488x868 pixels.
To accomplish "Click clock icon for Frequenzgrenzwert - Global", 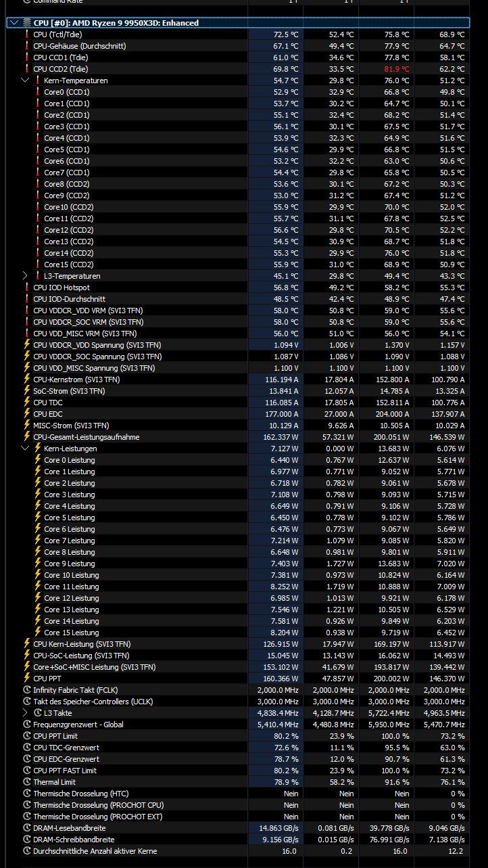I will [27, 725].
